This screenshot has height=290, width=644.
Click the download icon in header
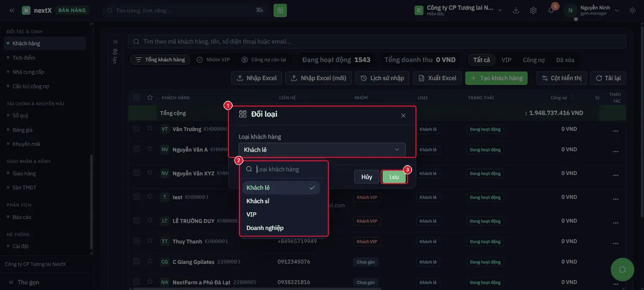coord(516,10)
